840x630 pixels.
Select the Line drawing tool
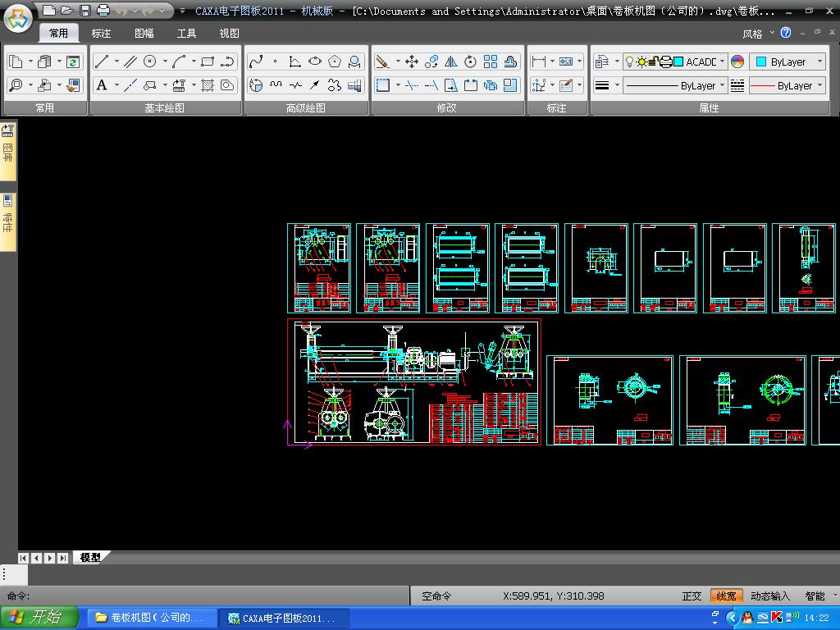102,62
